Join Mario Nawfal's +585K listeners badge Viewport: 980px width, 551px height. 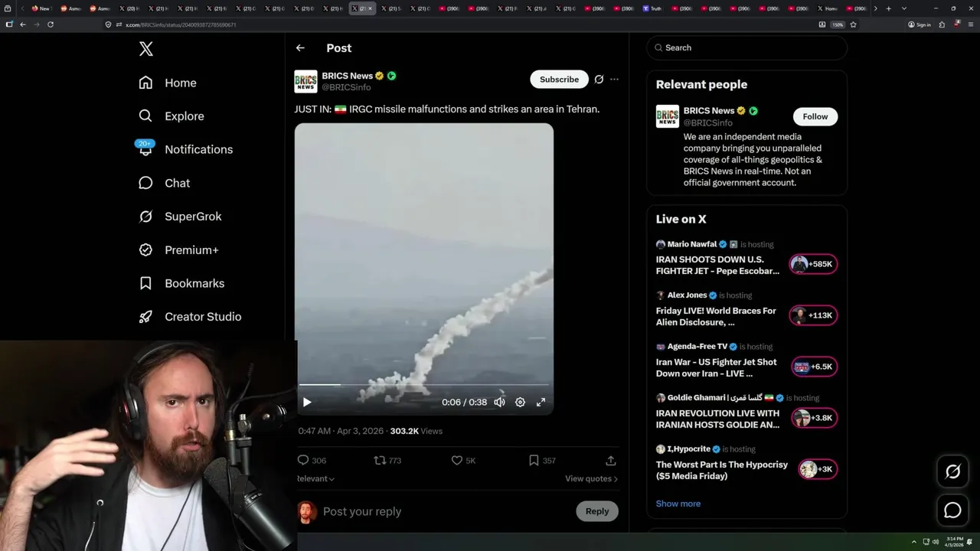tap(814, 264)
